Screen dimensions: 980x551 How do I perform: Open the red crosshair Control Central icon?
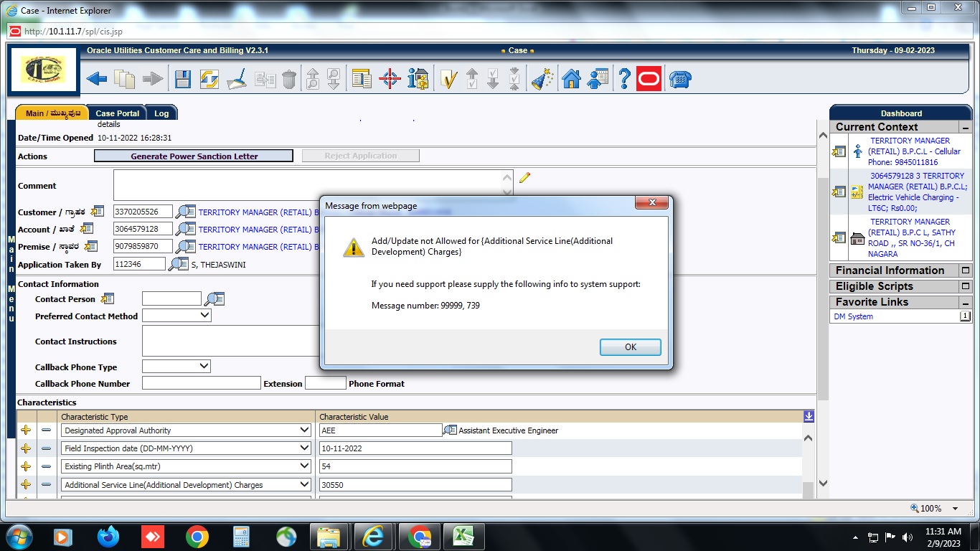pos(390,79)
